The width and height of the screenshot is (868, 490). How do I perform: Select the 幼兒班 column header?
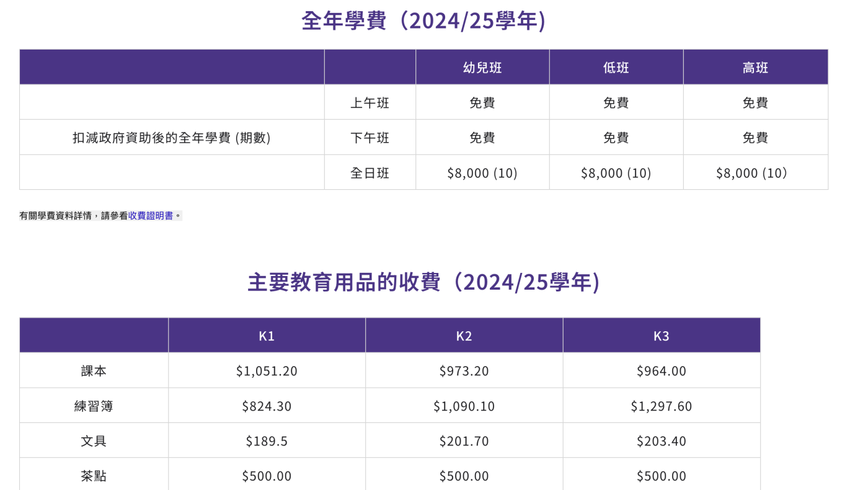click(x=482, y=68)
